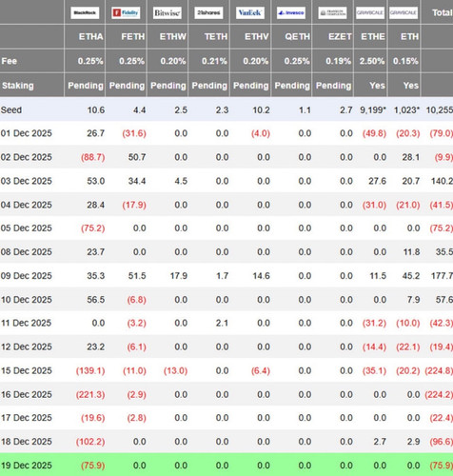Click the Franklin Templeton logo
This screenshot has width=453, height=476.
332,12
